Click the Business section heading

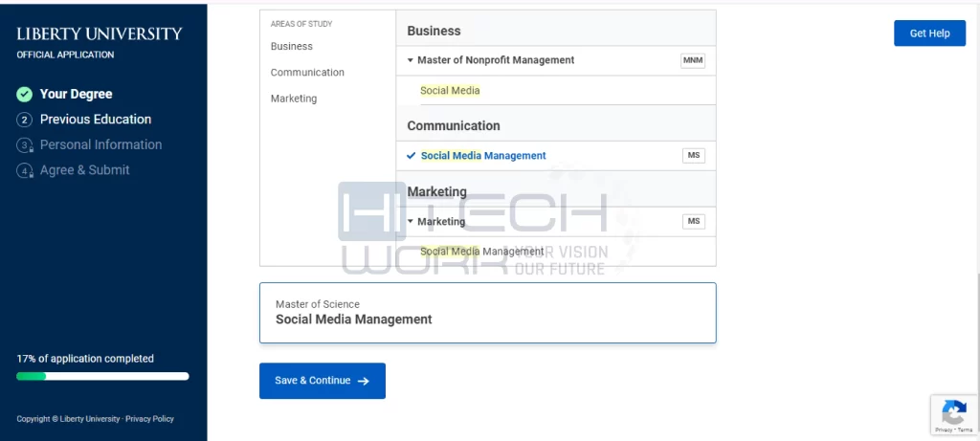pos(434,31)
